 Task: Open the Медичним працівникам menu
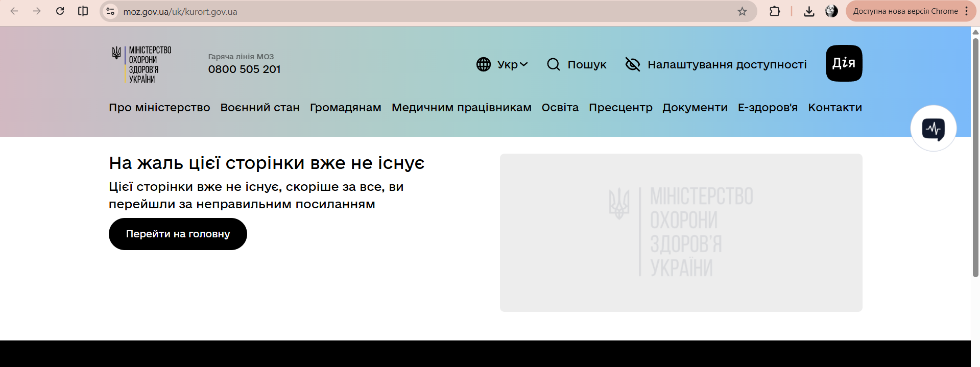[x=461, y=108]
